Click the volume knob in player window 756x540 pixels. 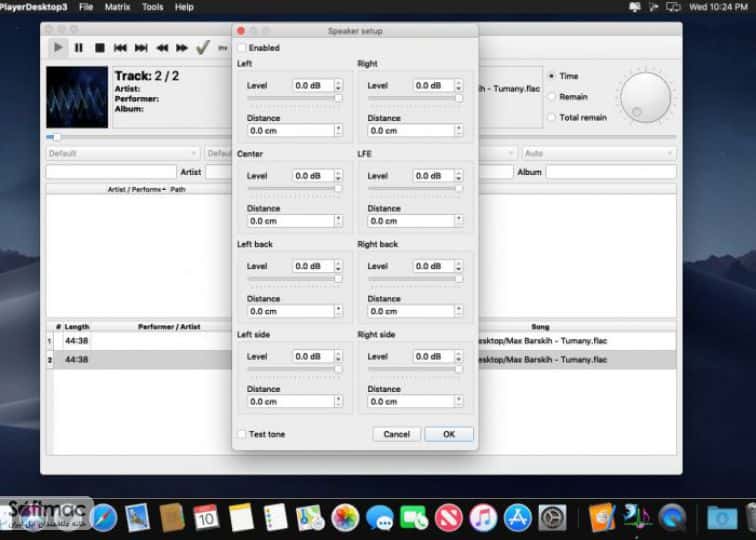pos(645,97)
